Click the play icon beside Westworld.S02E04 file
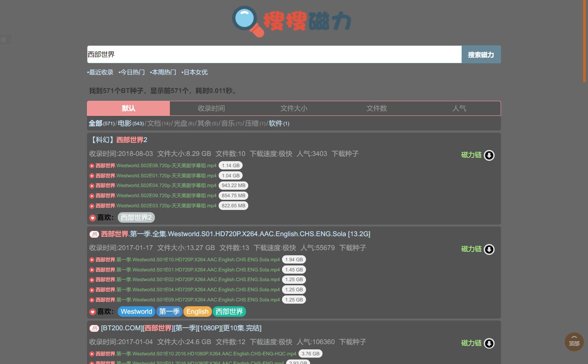The width and height of the screenshot is (588, 364). [x=92, y=186]
